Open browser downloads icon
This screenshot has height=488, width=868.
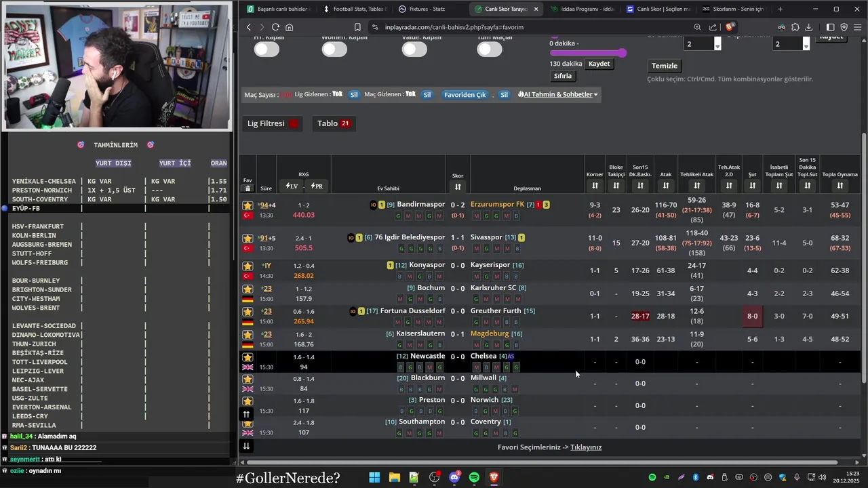point(809,27)
